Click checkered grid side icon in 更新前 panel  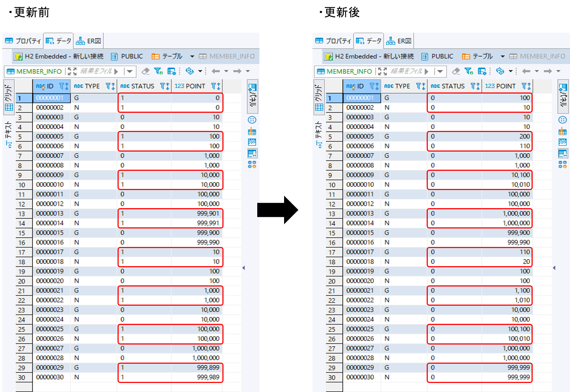[x=252, y=142]
